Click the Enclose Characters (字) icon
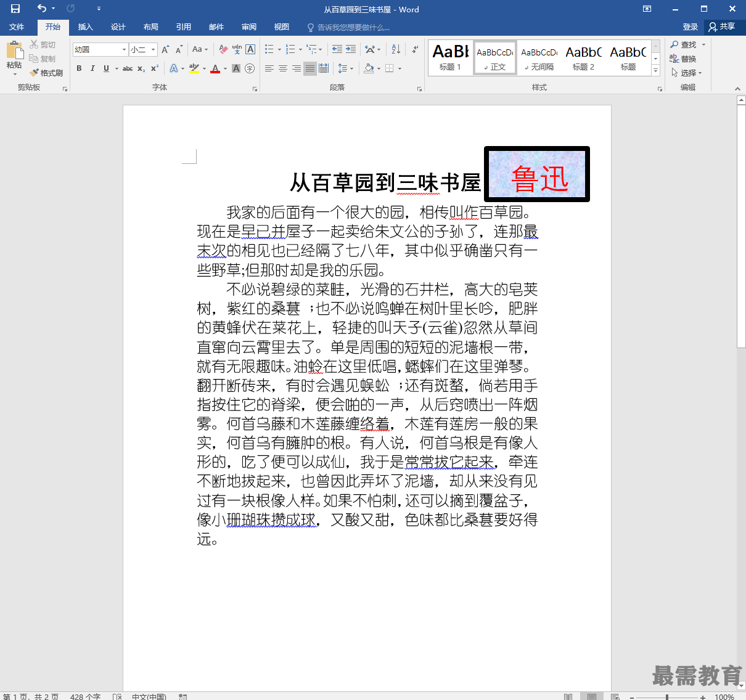This screenshot has width=746, height=700. click(250, 68)
